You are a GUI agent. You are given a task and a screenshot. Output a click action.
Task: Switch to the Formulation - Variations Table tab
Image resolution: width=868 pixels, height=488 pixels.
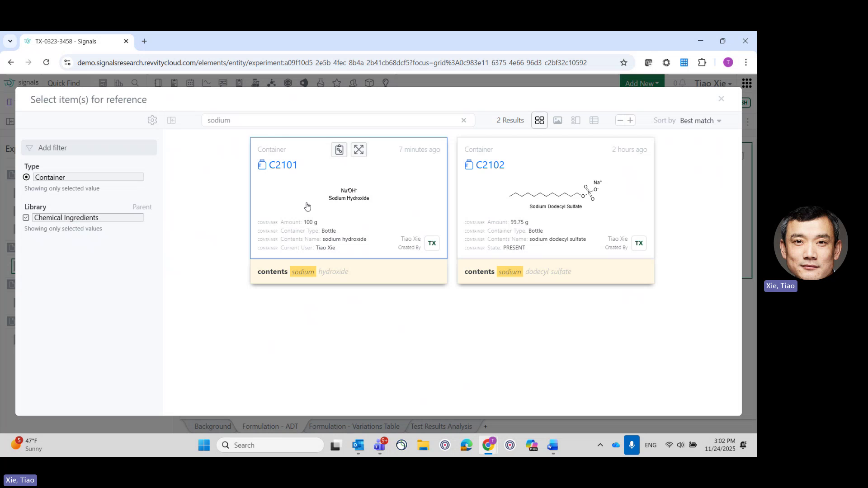(354, 426)
